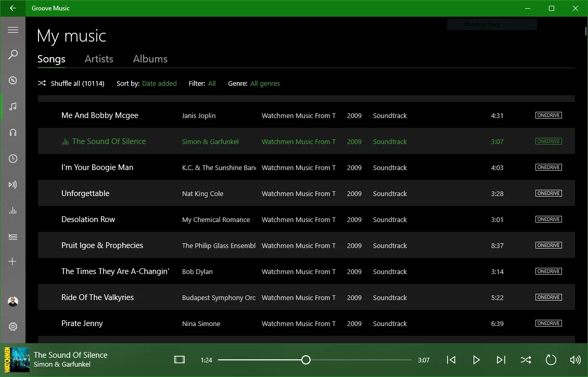
Task: Select song Unforgettable
Action: click(x=306, y=193)
